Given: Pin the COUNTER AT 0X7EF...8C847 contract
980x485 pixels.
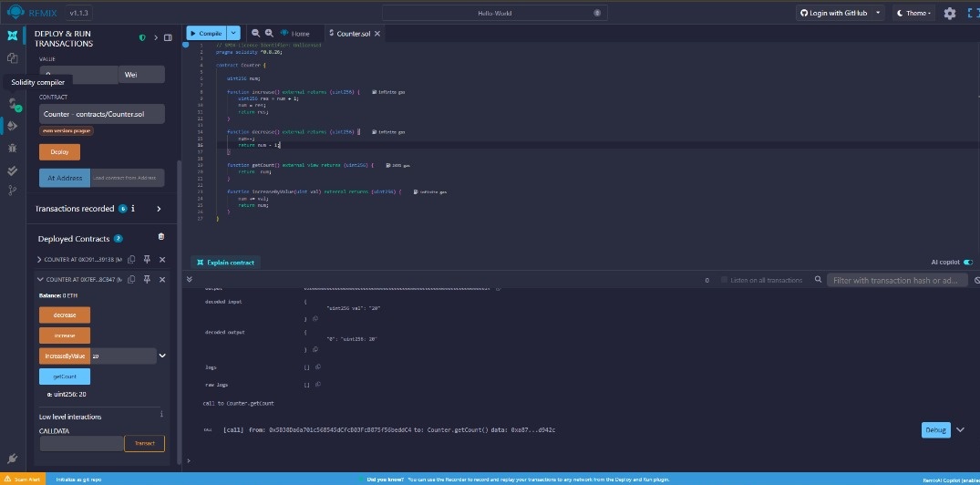Looking at the screenshot, I should pos(147,279).
